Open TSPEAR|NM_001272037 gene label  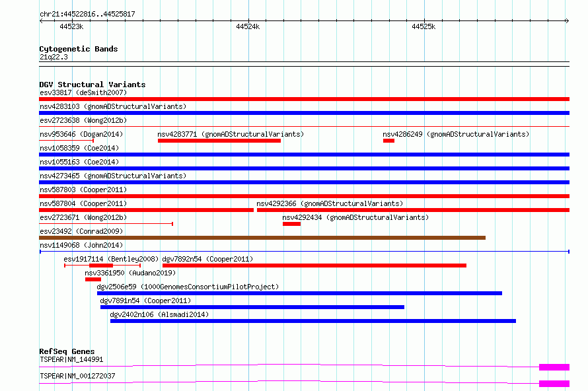(x=77, y=376)
